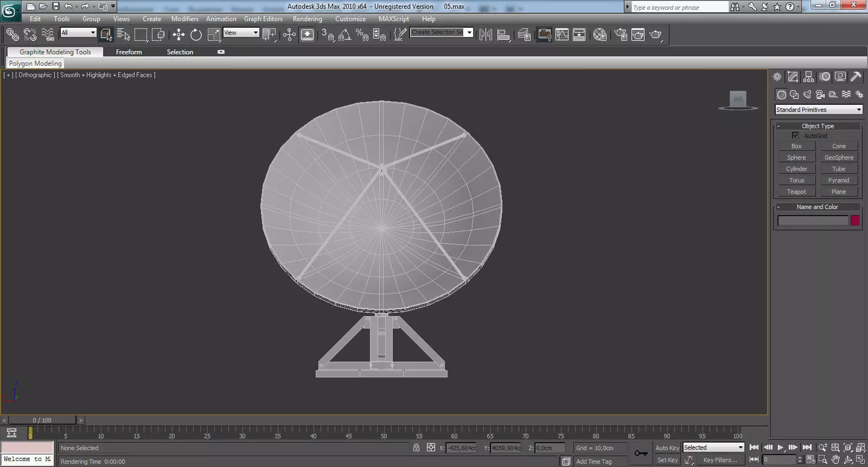The height and width of the screenshot is (467, 868).
Task: Select the Select and Scale tool
Action: (x=214, y=35)
